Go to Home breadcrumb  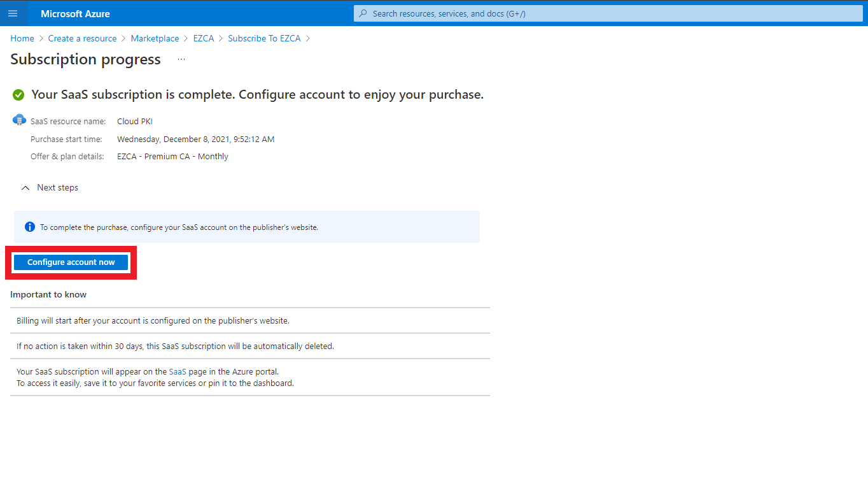(x=22, y=38)
